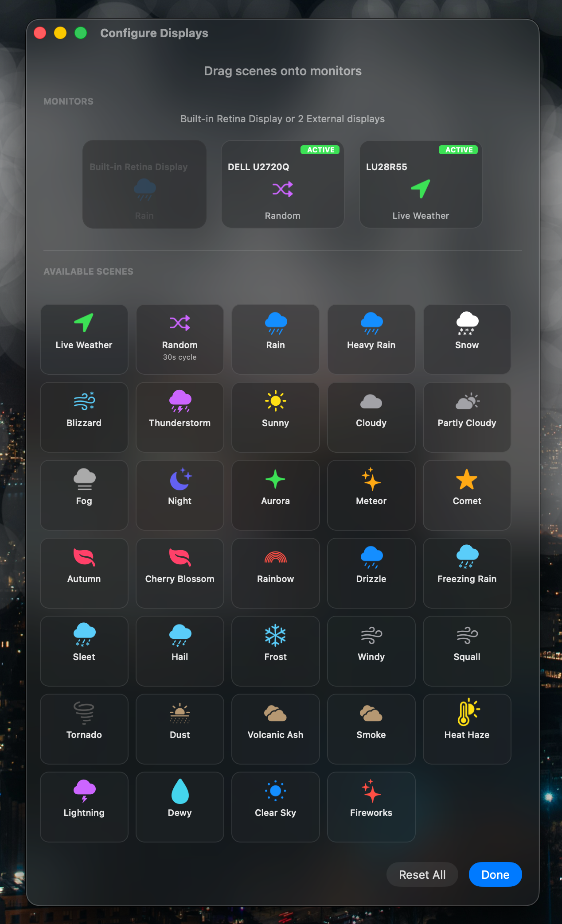Image resolution: width=562 pixels, height=924 pixels.
Task: Select the Meteor scene
Action: 371,495
